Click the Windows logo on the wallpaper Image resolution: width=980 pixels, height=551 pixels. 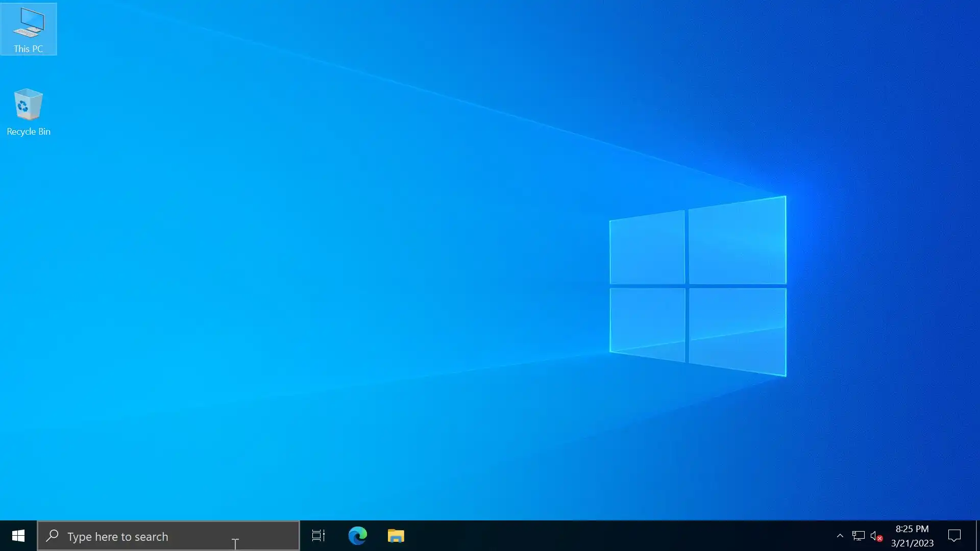(x=698, y=286)
